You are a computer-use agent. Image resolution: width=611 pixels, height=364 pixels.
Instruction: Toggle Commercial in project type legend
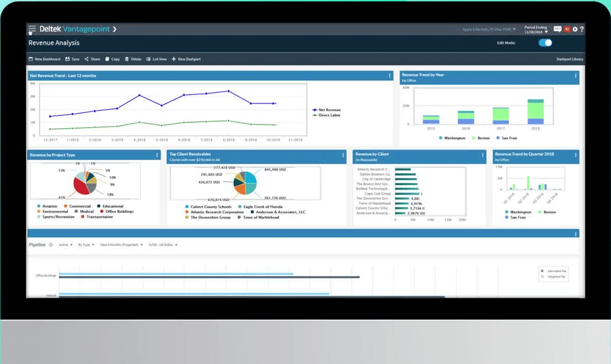[77, 206]
